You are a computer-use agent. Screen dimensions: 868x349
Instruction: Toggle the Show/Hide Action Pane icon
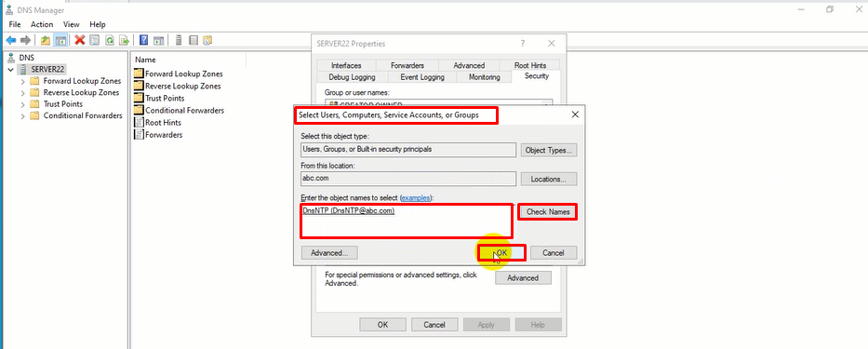(159, 40)
